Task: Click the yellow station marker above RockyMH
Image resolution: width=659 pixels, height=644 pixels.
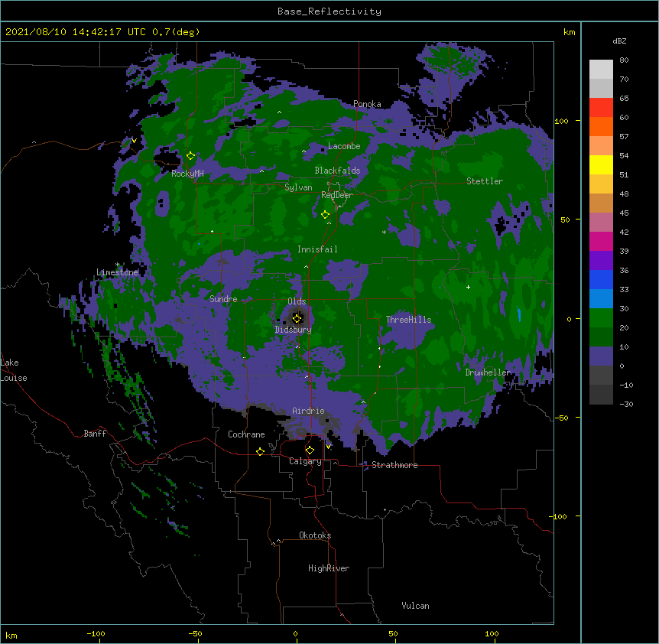Action: [190, 156]
